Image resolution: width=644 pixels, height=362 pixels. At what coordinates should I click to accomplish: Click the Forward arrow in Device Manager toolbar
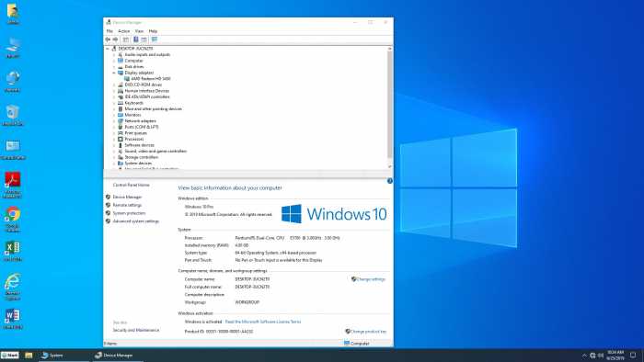point(115,40)
